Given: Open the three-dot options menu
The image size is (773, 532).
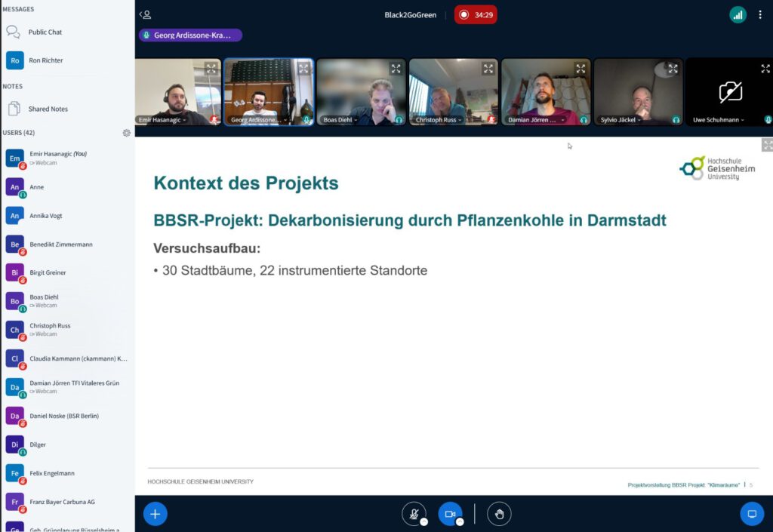Looking at the screenshot, I should (x=760, y=15).
